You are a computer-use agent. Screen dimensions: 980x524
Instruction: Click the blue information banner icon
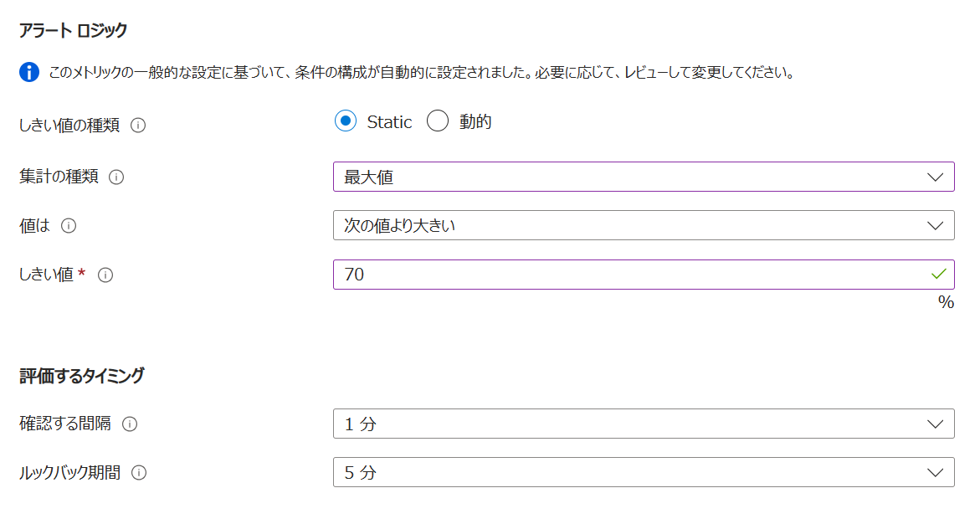pyautogui.click(x=29, y=73)
